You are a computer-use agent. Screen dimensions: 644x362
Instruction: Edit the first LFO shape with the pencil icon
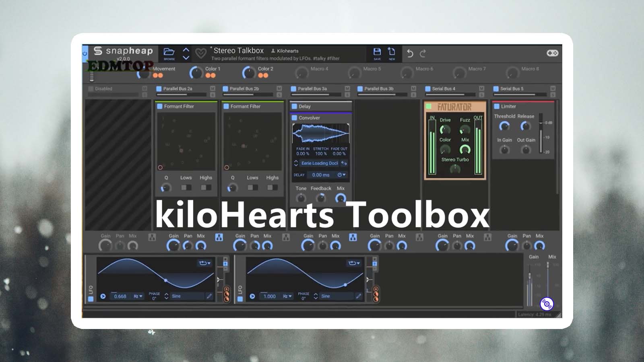coord(209,296)
